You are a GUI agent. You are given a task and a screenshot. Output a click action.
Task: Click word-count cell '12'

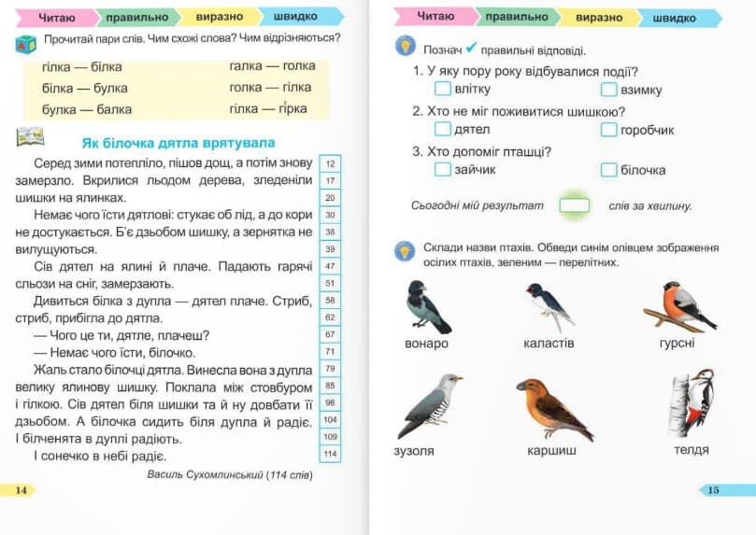click(x=330, y=163)
